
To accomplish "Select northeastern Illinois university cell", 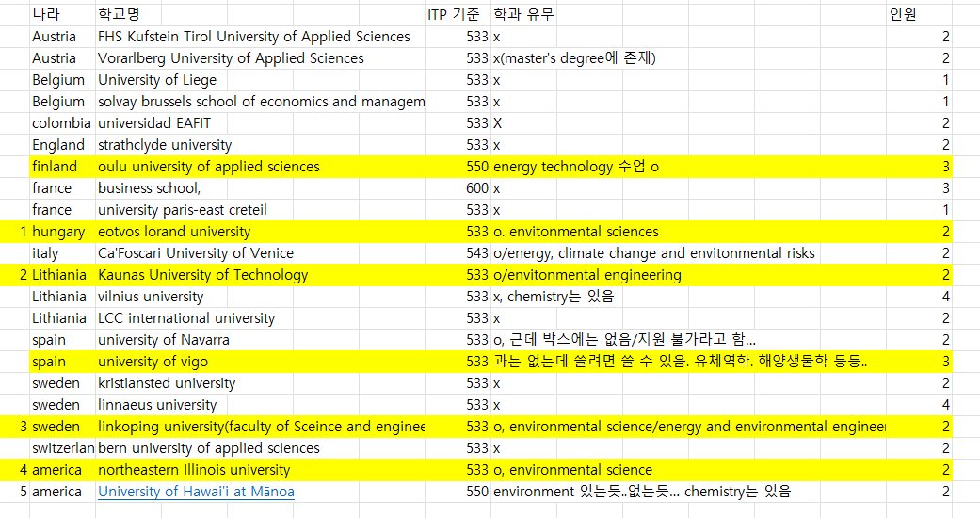I will 194,470.
